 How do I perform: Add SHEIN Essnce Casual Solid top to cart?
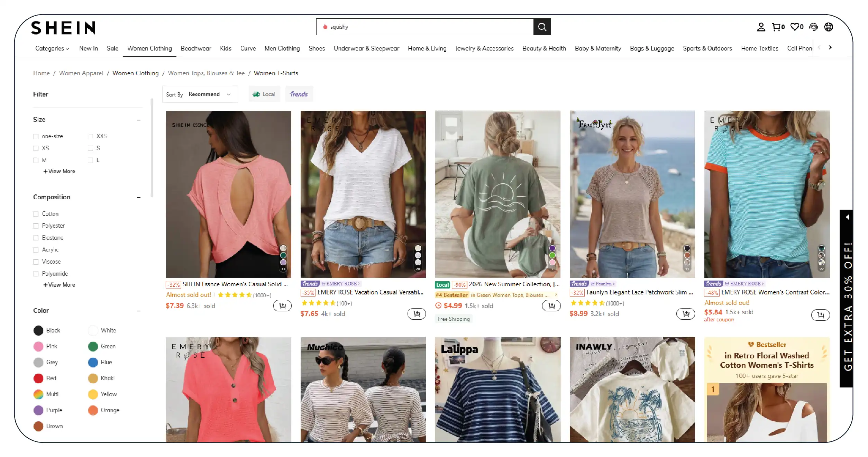(282, 306)
